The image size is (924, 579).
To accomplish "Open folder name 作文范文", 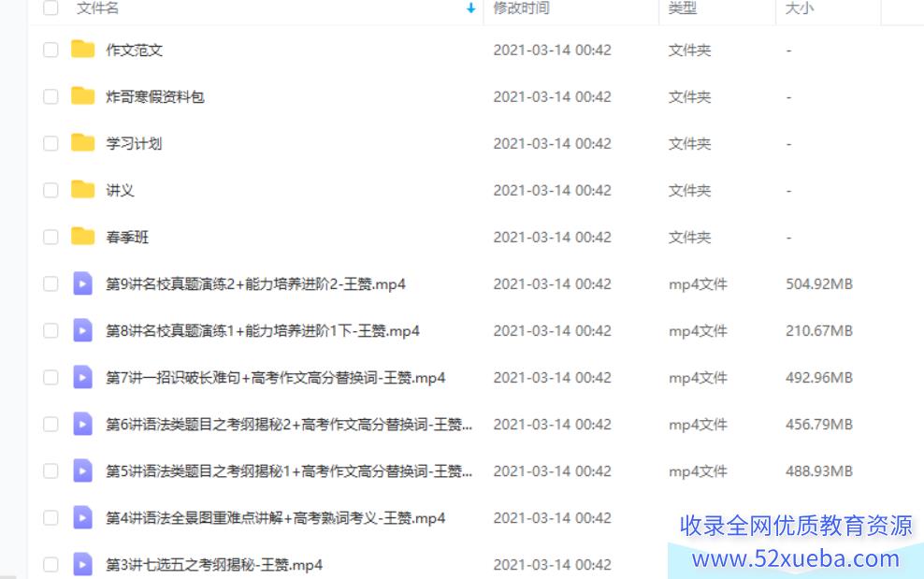I will coord(135,51).
